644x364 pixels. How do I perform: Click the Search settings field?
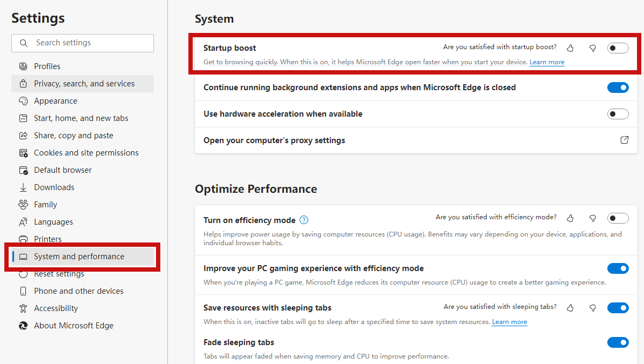(83, 43)
